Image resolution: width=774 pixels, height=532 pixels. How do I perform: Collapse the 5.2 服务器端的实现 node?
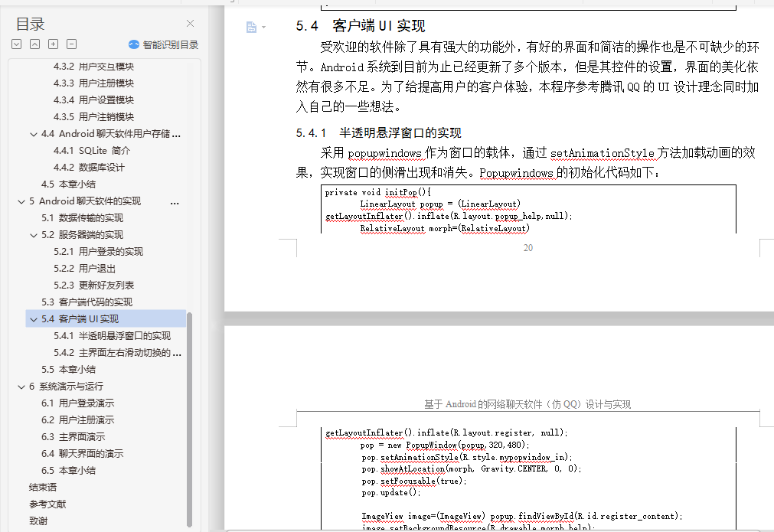[34, 236]
